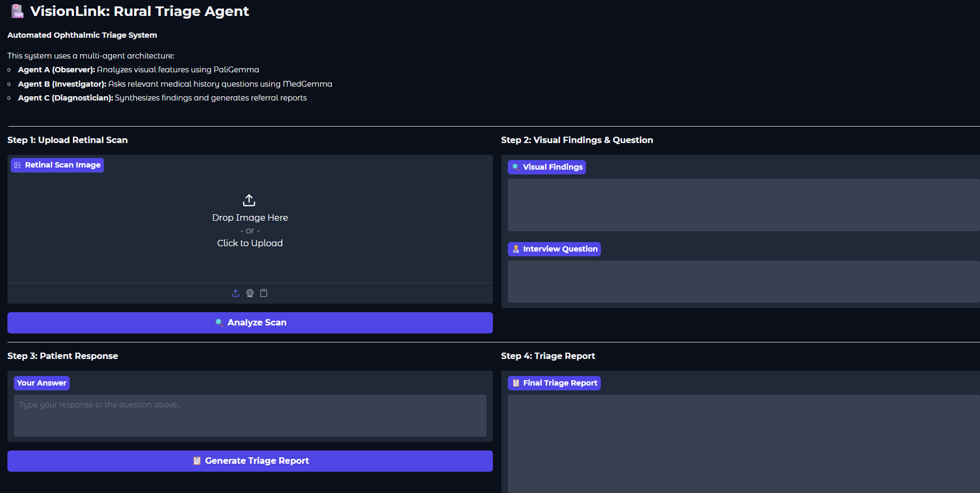Click the 'Your Answer' label
980x493 pixels.
tap(41, 383)
